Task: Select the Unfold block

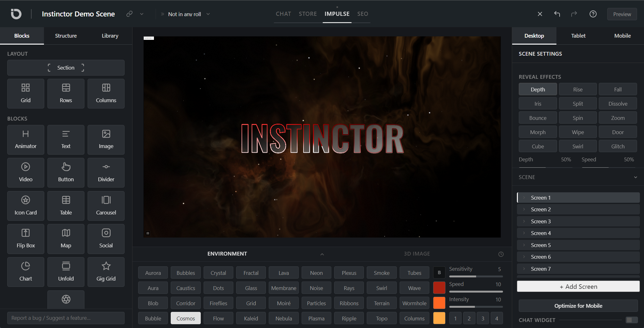Action: (x=66, y=272)
